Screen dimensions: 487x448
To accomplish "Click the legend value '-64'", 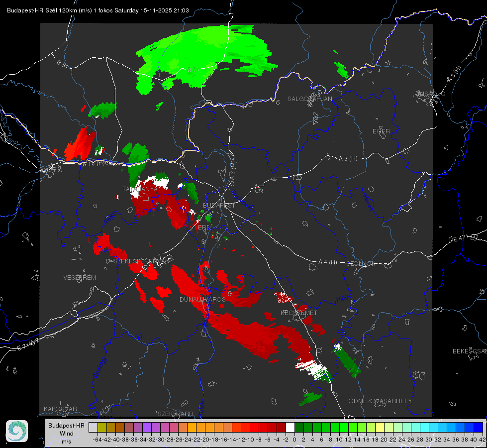I will pos(97,440).
